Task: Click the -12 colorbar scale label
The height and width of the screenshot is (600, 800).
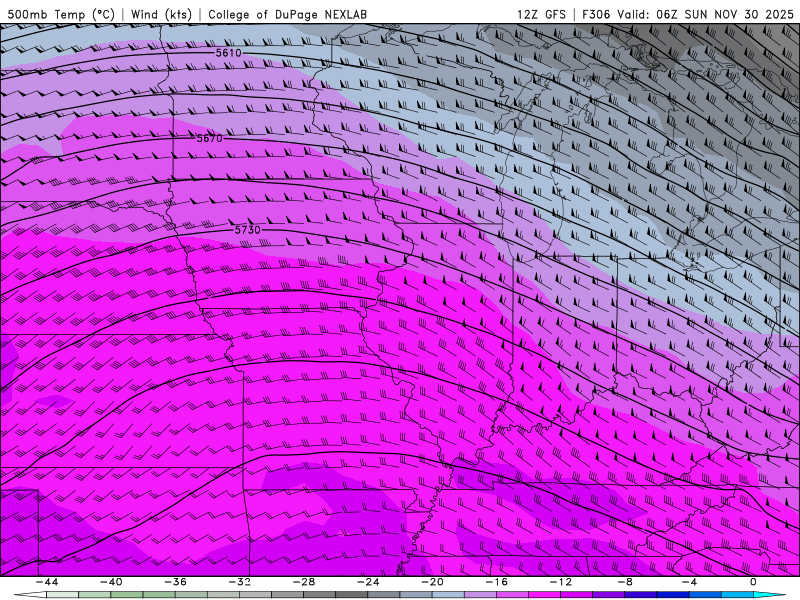Action: coord(561,582)
